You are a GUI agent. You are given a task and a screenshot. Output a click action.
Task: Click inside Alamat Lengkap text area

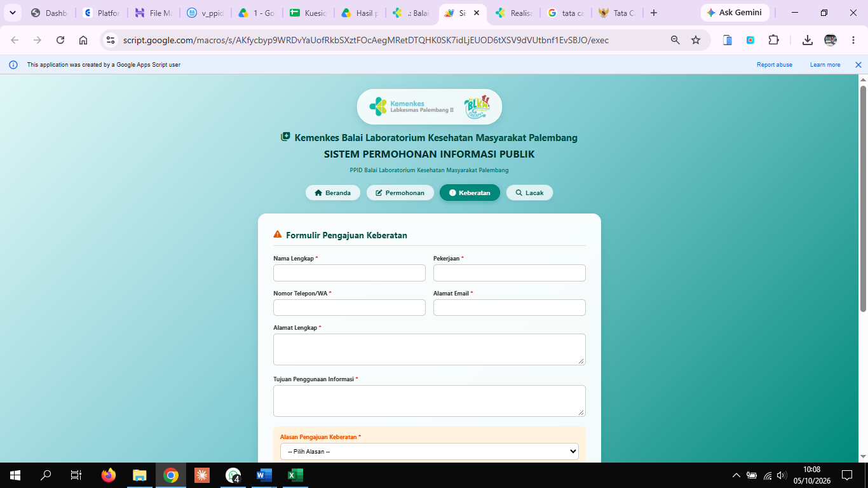pos(430,349)
